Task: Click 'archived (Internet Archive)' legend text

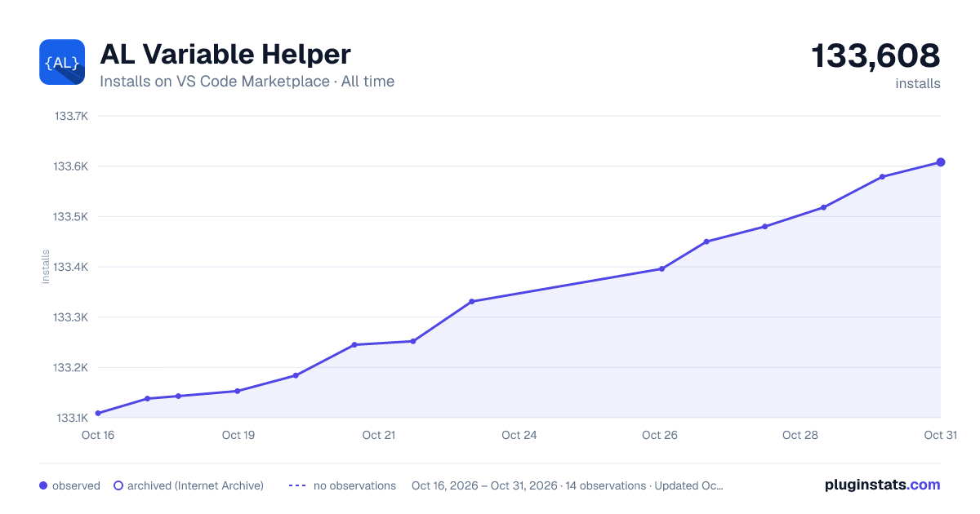Action: [x=195, y=485]
